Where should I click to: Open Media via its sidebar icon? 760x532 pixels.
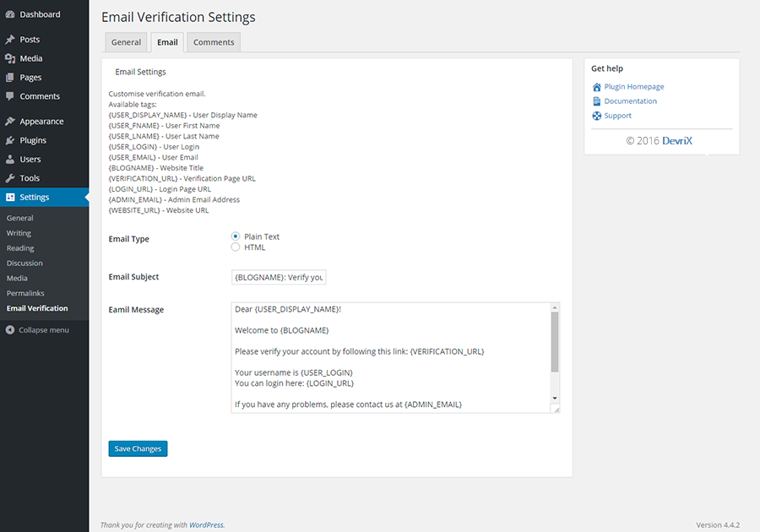click(x=10, y=58)
